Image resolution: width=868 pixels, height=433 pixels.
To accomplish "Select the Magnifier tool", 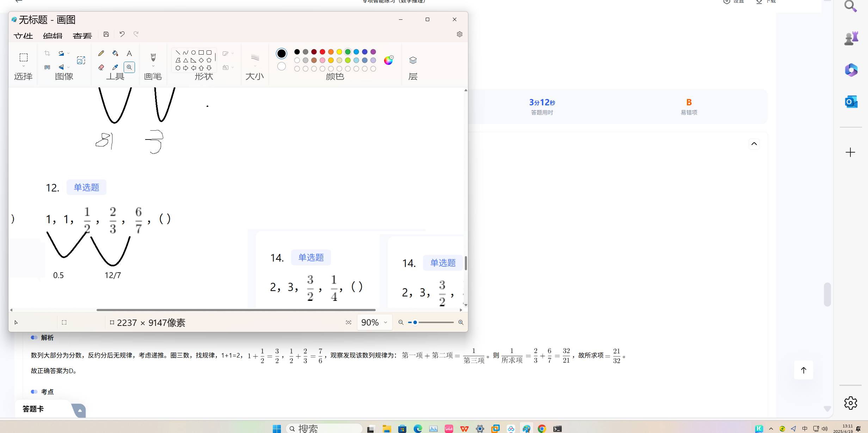I will (129, 67).
